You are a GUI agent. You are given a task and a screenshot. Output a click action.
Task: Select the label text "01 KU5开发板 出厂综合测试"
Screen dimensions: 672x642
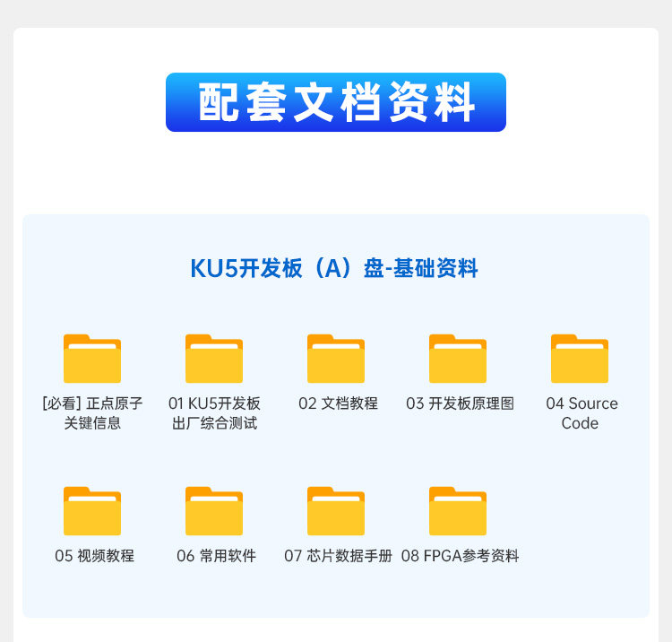click(x=214, y=413)
